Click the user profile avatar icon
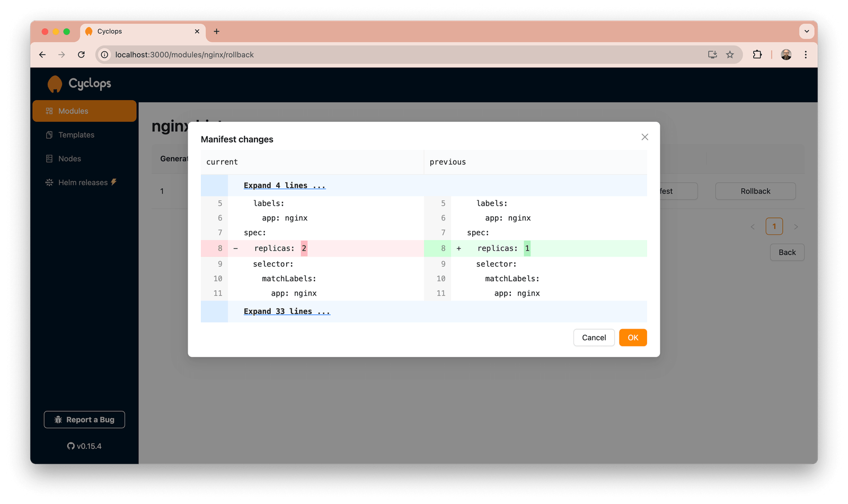 786,55
